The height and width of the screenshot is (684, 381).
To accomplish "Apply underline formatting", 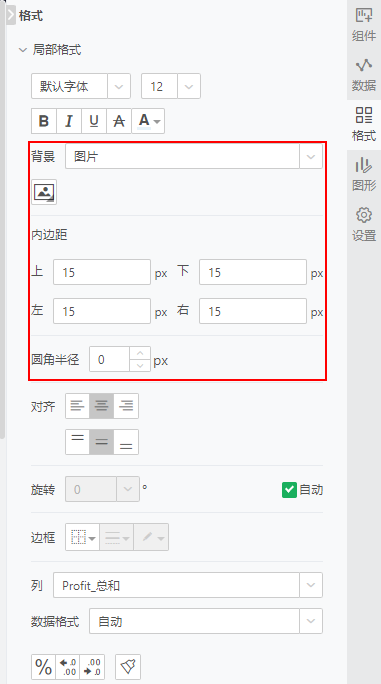I will [93, 121].
